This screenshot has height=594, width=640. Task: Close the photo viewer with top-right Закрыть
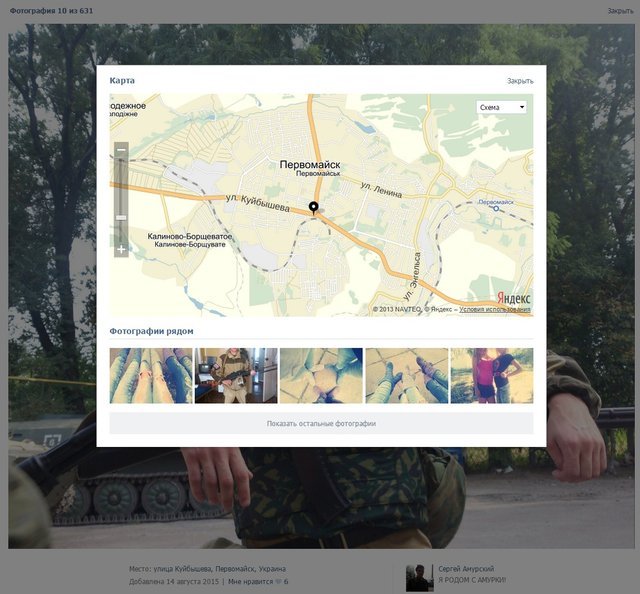(x=620, y=11)
